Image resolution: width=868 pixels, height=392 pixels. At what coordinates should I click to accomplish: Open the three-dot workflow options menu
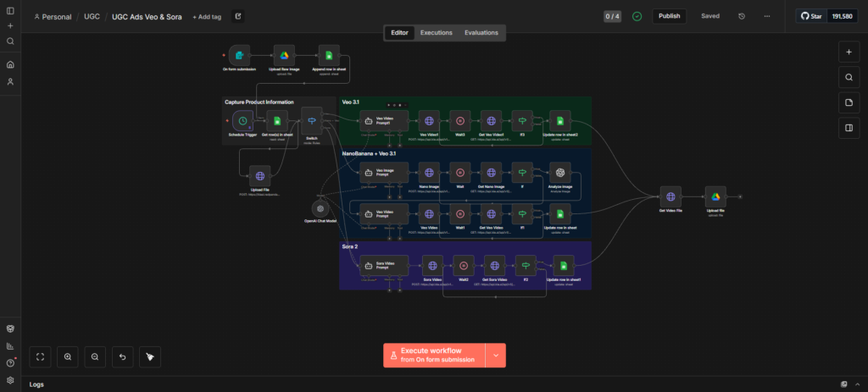pos(766,16)
